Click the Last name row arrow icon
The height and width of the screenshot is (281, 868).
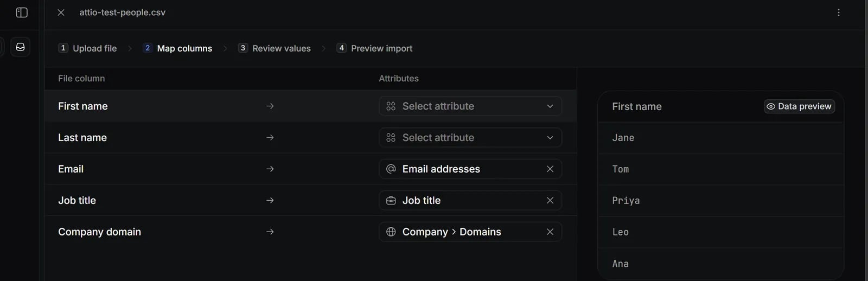[x=270, y=138]
